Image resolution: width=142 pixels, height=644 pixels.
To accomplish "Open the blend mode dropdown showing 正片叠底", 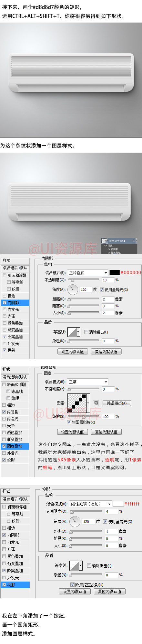I will coord(88,273).
